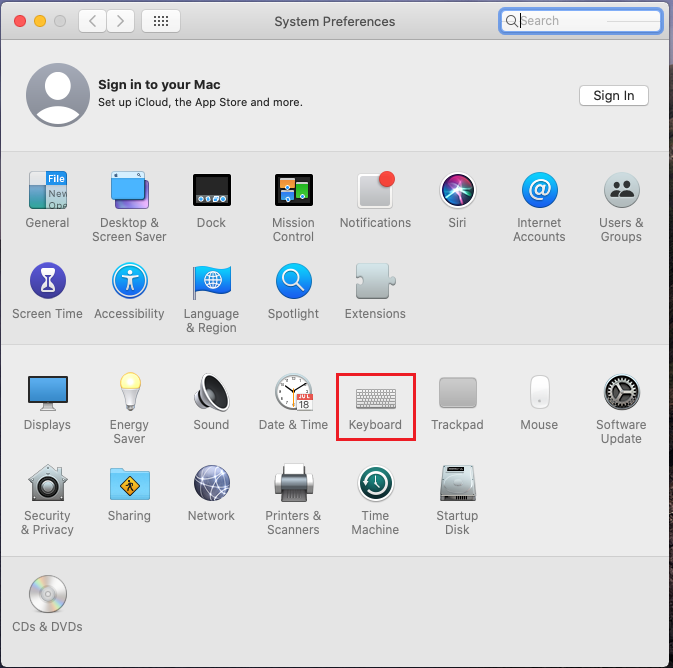
Task: Go forward with the right arrow button
Action: pos(120,21)
